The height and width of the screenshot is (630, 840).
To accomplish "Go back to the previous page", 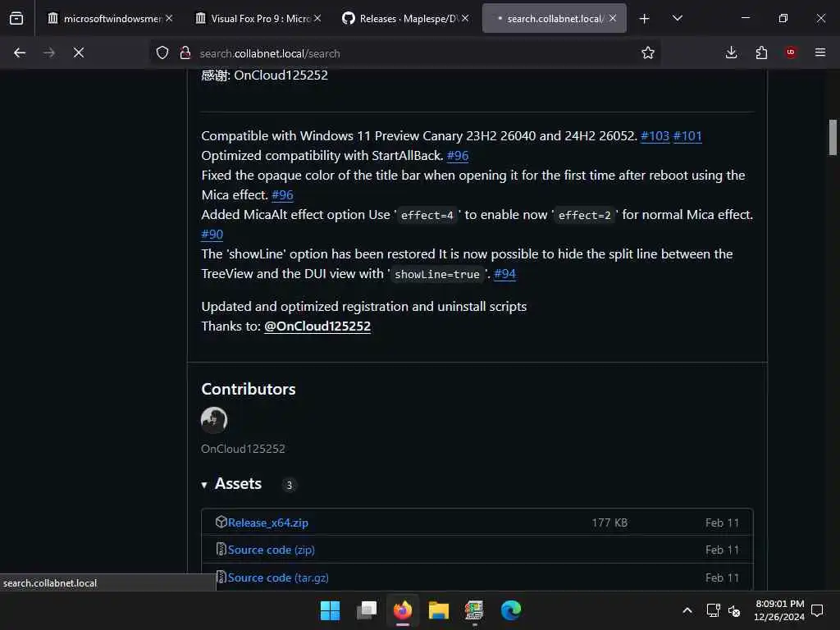I will [20, 52].
